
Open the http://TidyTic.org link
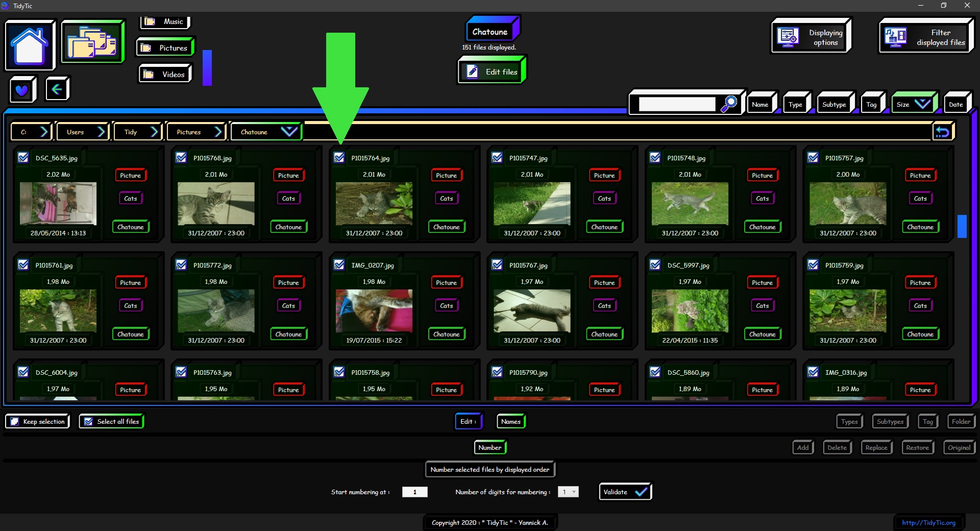tap(928, 522)
